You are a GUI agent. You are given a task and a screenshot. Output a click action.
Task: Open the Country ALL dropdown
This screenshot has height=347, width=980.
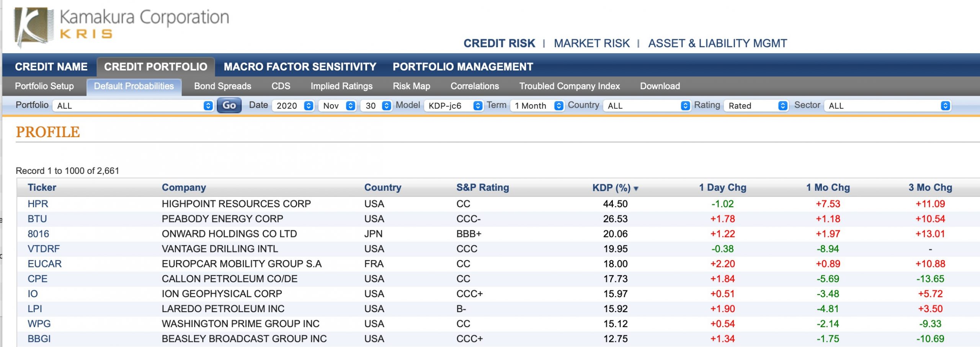[x=647, y=106]
